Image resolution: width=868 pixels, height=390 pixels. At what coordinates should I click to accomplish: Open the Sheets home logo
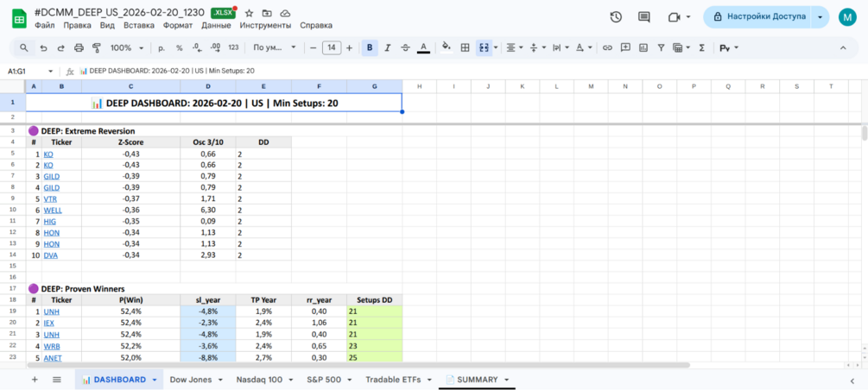[19, 18]
